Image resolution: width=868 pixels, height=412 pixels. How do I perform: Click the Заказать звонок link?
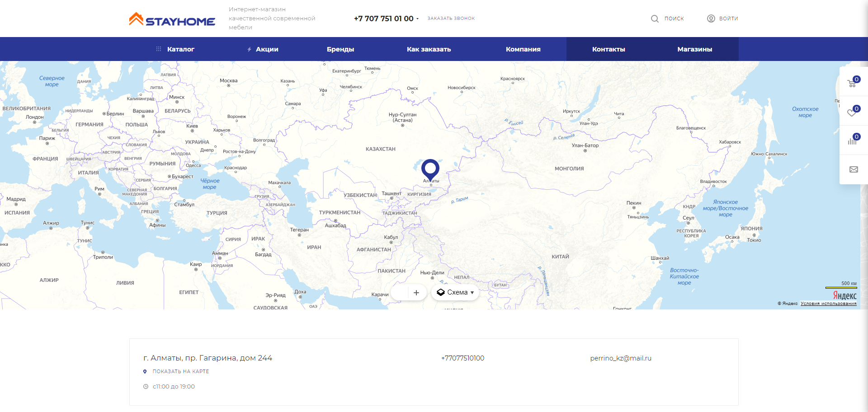(x=451, y=19)
